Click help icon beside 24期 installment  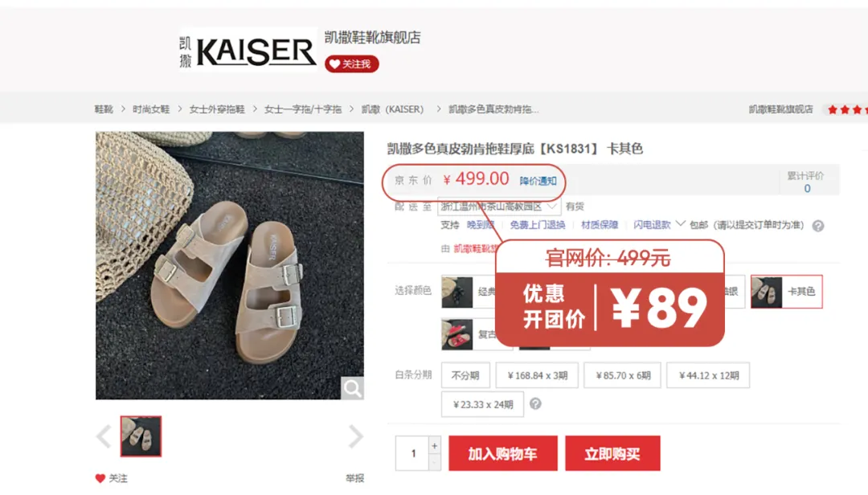coord(535,403)
